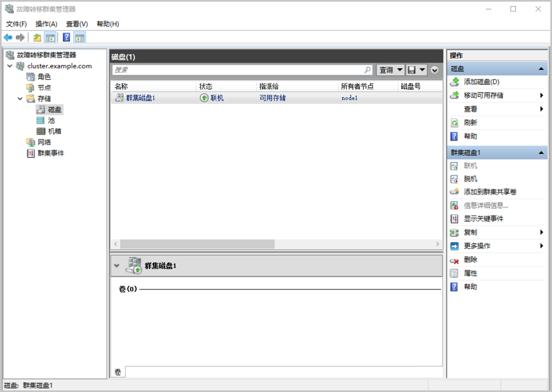This screenshot has height=392, width=552.
Task: Click 刷新 in the actions pane
Action: pyautogui.click(x=470, y=123)
